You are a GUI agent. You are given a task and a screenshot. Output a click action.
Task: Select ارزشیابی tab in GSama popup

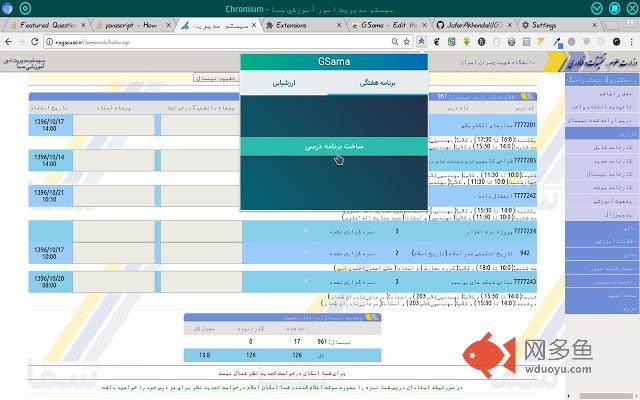tap(284, 83)
